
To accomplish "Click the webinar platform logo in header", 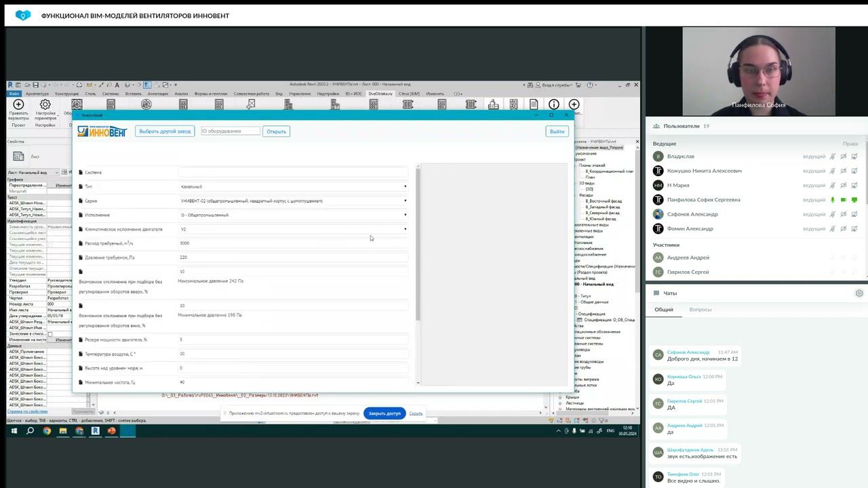I will (23, 15).
